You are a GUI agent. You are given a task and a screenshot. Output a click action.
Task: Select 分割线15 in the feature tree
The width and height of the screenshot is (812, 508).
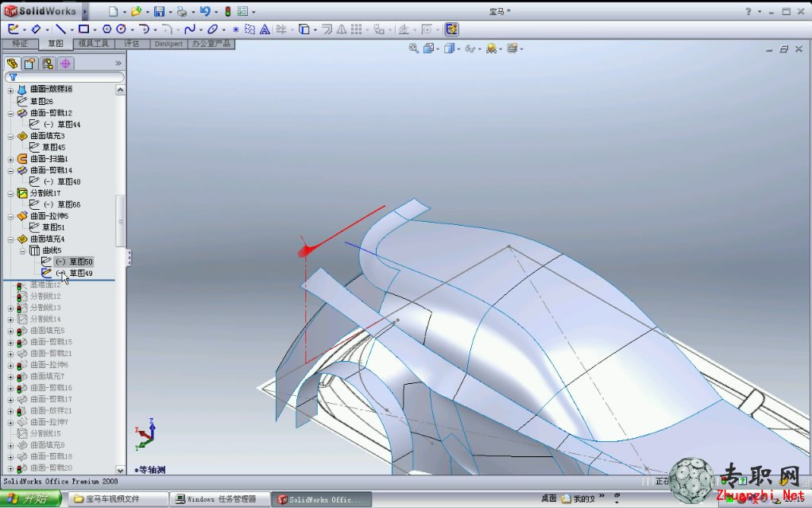click(x=45, y=433)
